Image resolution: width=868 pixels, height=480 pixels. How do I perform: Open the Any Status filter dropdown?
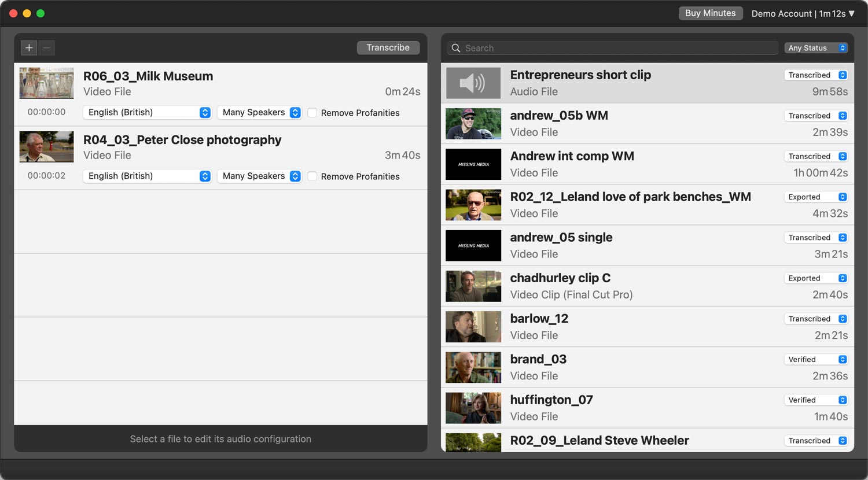(x=816, y=48)
